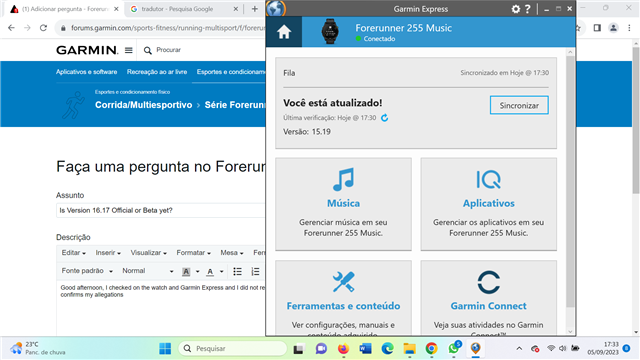This screenshot has height=360, width=640.
Task: Open Chrome three-dot menu
Action: pos(629,28)
